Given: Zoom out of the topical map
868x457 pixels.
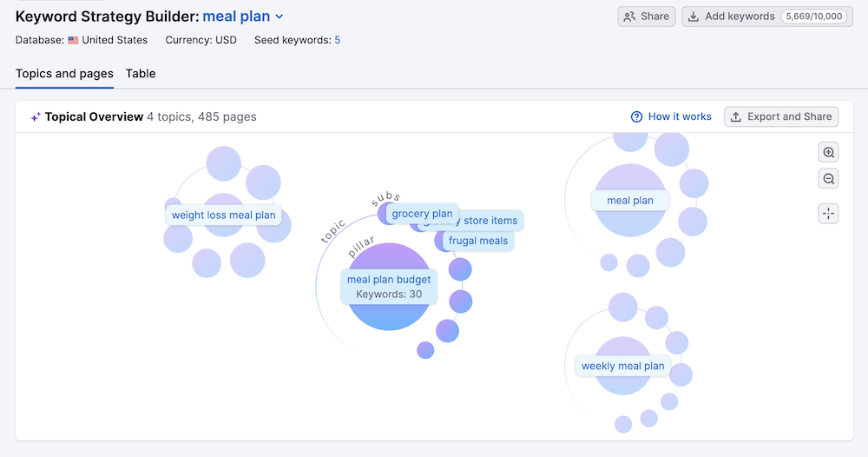Looking at the screenshot, I should point(828,179).
